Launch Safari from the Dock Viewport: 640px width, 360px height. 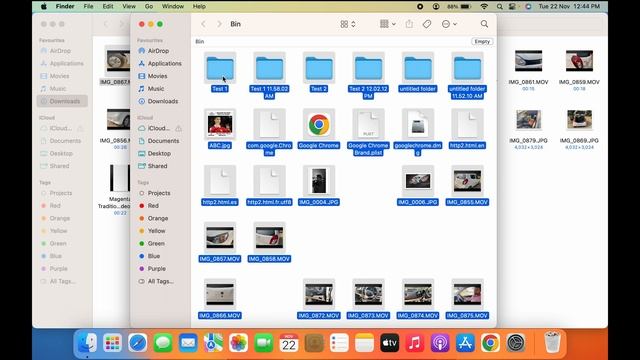(138, 343)
